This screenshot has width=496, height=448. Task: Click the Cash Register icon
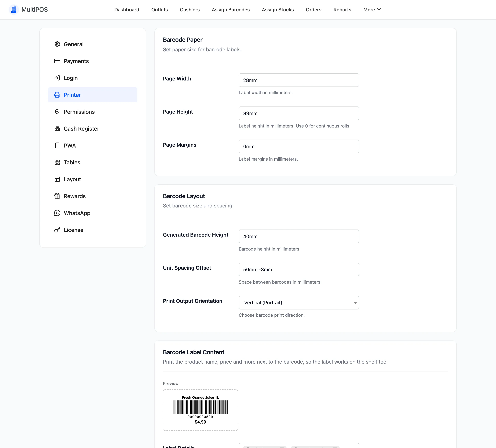(57, 129)
